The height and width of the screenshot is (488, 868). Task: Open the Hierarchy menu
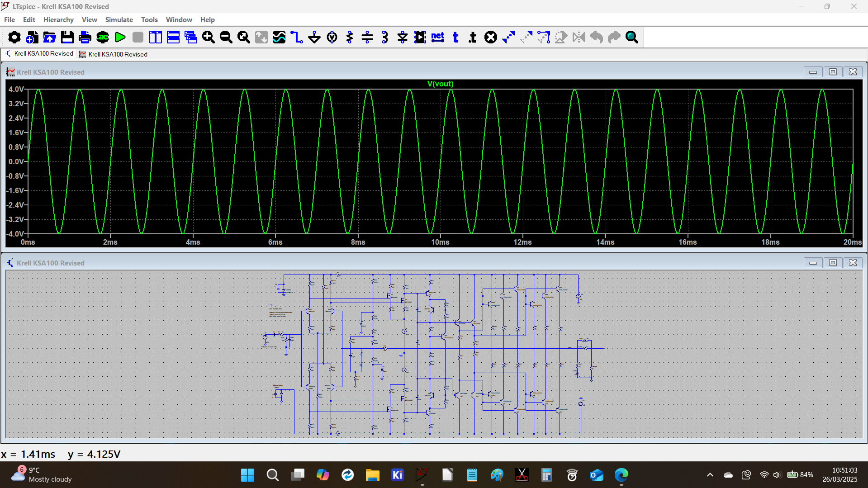(x=58, y=20)
